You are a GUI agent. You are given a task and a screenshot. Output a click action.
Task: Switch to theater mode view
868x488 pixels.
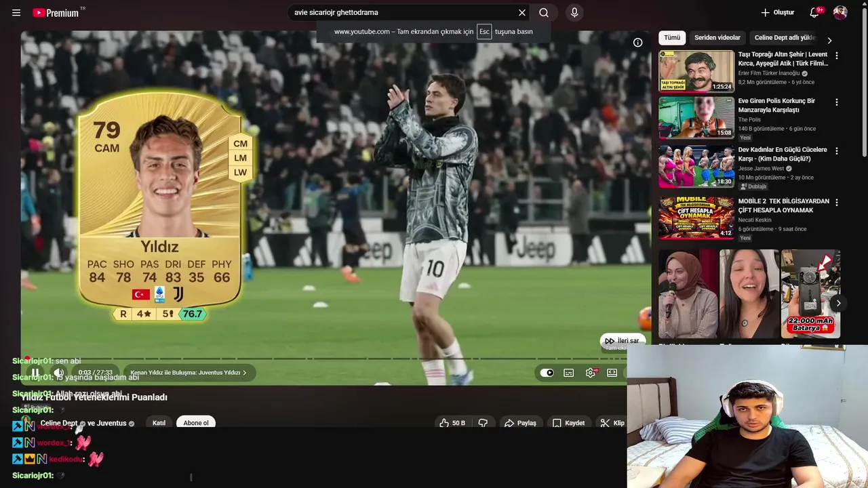click(x=612, y=373)
